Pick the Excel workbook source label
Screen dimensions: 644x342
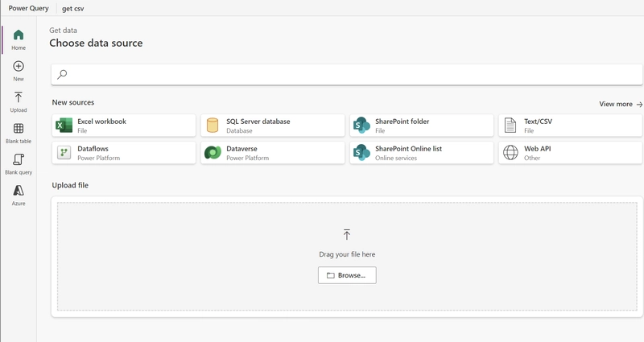click(102, 122)
